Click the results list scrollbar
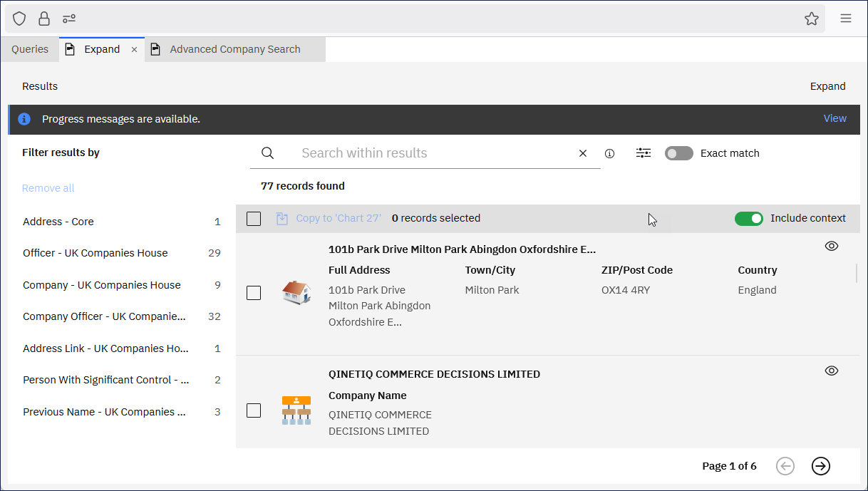Viewport: 868px width, 491px height. pos(857,273)
